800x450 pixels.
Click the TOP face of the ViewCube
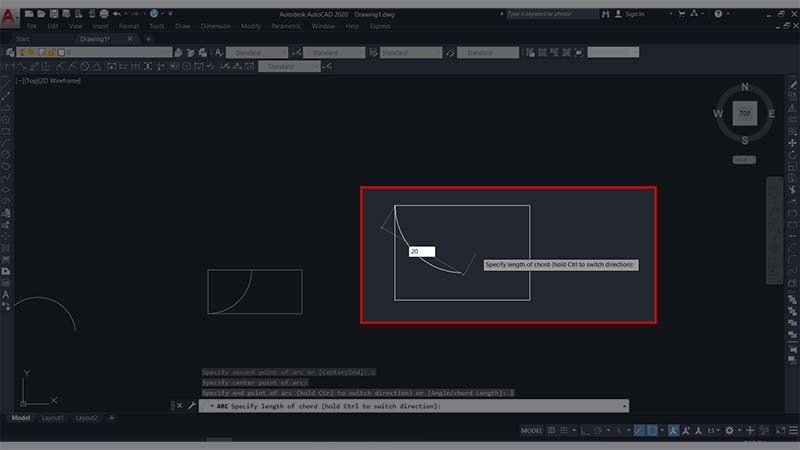coord(744,114)
